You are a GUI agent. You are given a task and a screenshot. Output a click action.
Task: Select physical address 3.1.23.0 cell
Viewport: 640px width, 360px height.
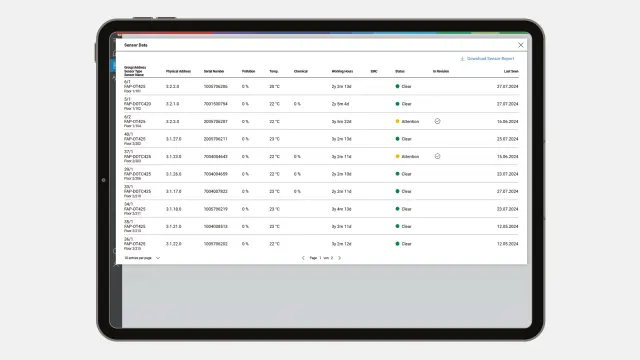173,156
